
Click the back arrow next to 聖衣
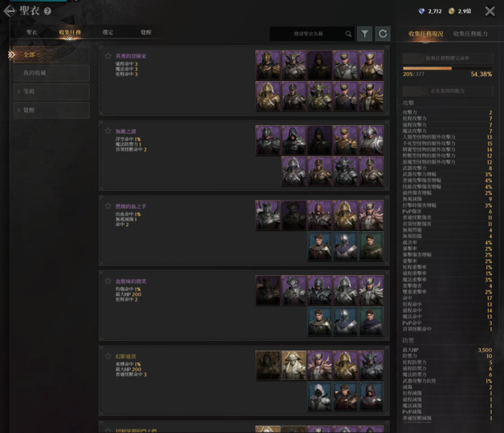(10, 11)
